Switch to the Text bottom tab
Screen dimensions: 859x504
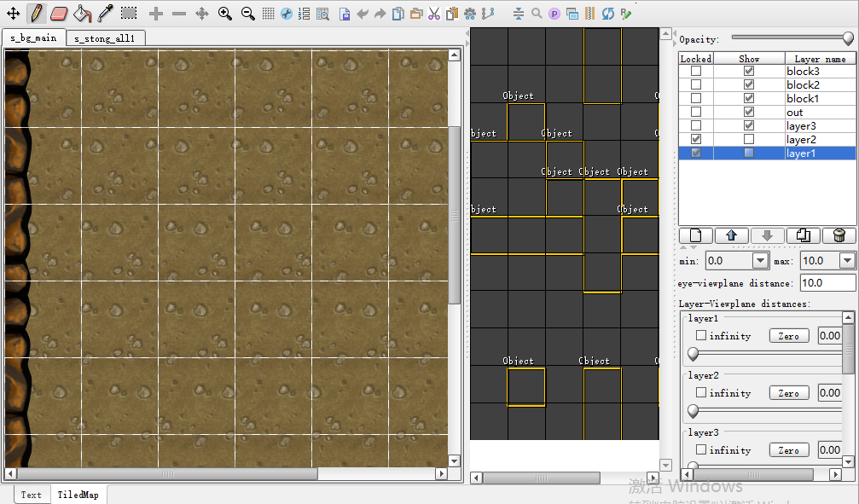(32, 495)
